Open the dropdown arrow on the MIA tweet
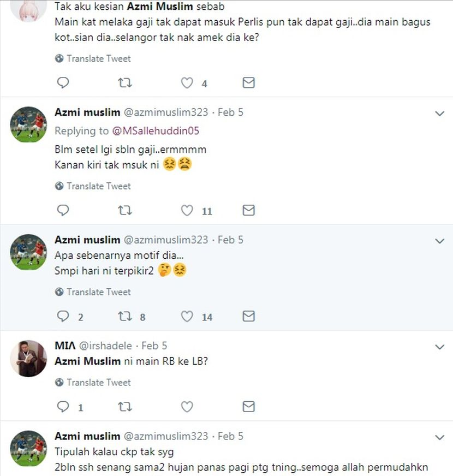Viewport: 453px width, 476px height. [x=439, y=347]
